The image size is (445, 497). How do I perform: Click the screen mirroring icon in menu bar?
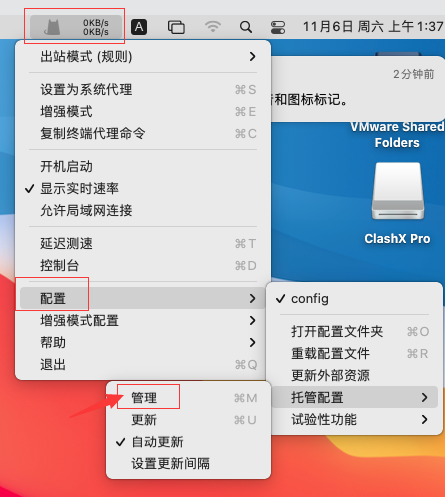(176, 27)
